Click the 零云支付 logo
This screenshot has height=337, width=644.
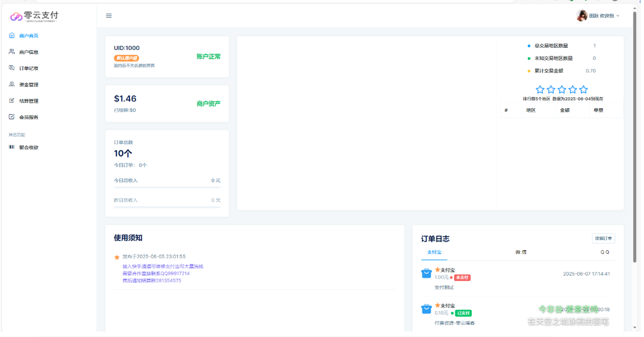point(34,16)
